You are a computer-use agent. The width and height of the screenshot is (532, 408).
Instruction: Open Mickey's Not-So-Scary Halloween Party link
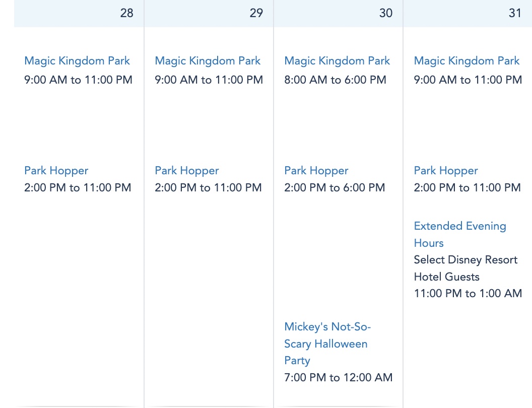point(327,344)
